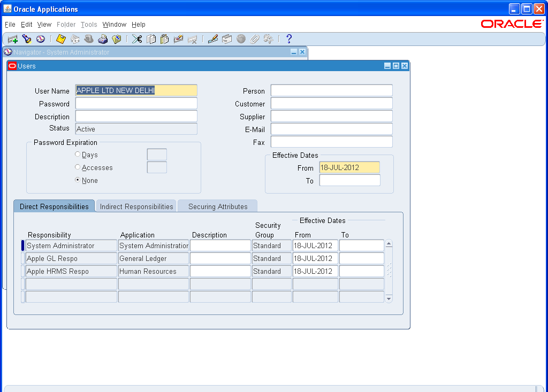Choose None for password expiration

(77, 180)
